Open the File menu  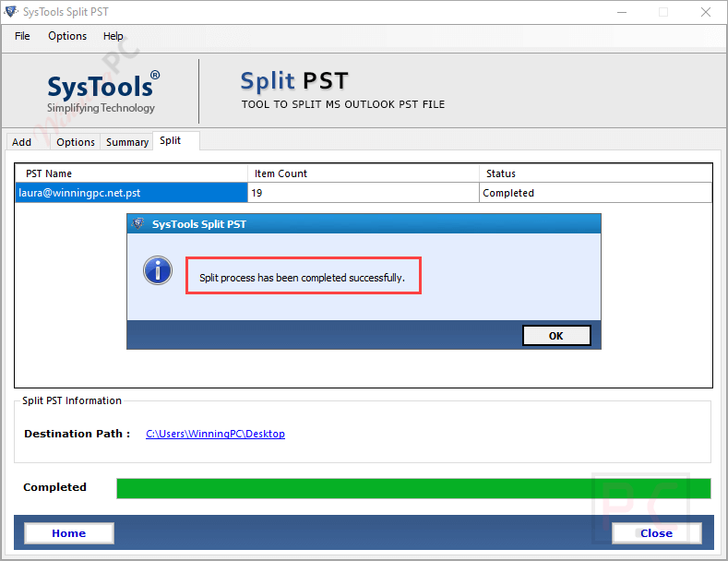(x=22, y=36)
